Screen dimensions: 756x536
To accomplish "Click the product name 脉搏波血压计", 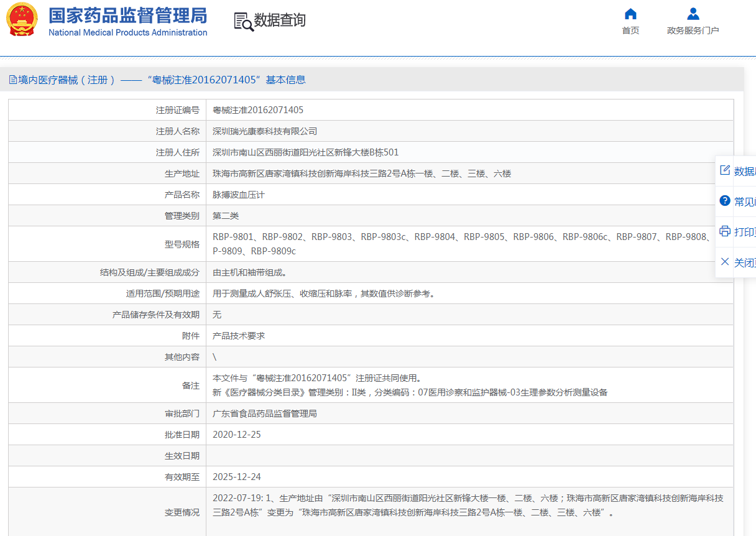I will point(239,195).
